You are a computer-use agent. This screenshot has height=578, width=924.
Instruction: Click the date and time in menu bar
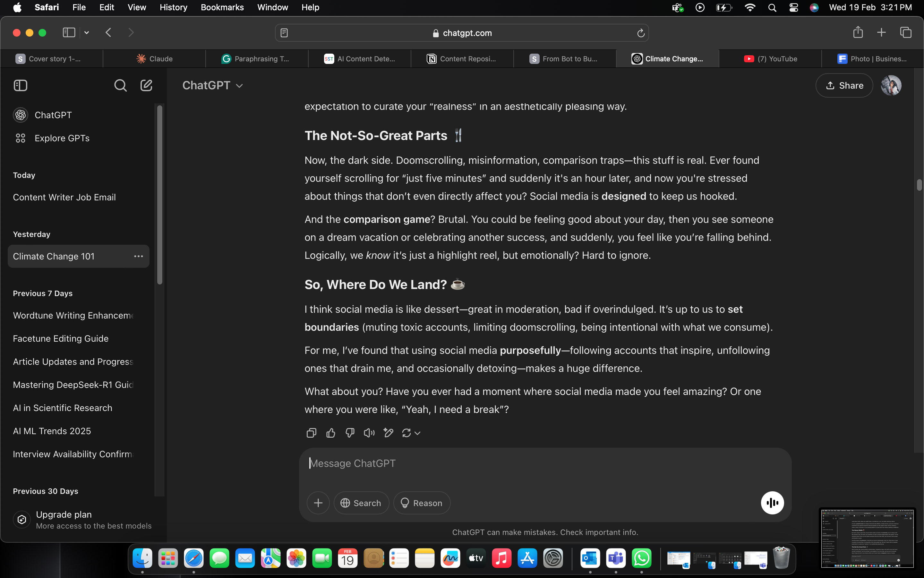click(870, 8)
